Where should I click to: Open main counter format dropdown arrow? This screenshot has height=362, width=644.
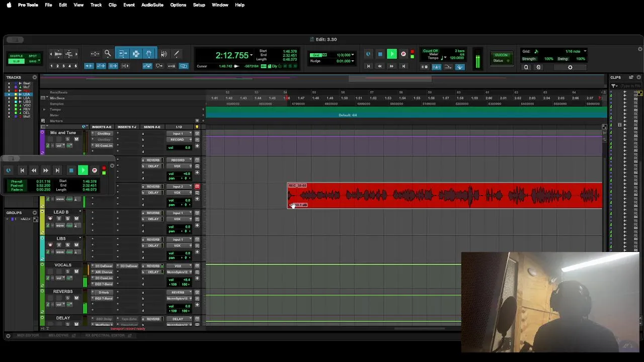pos(252,56)
